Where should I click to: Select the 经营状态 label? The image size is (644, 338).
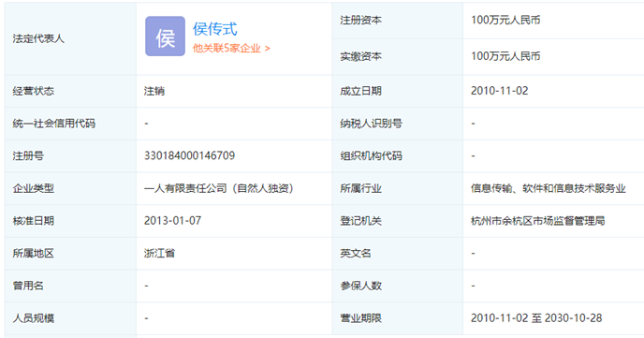(34, 91)
